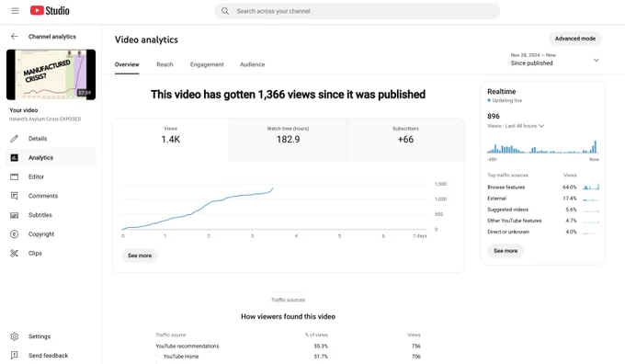625x364 pixels.
Task: Click the Copyright circle icon
Action: tap(15, 234)
